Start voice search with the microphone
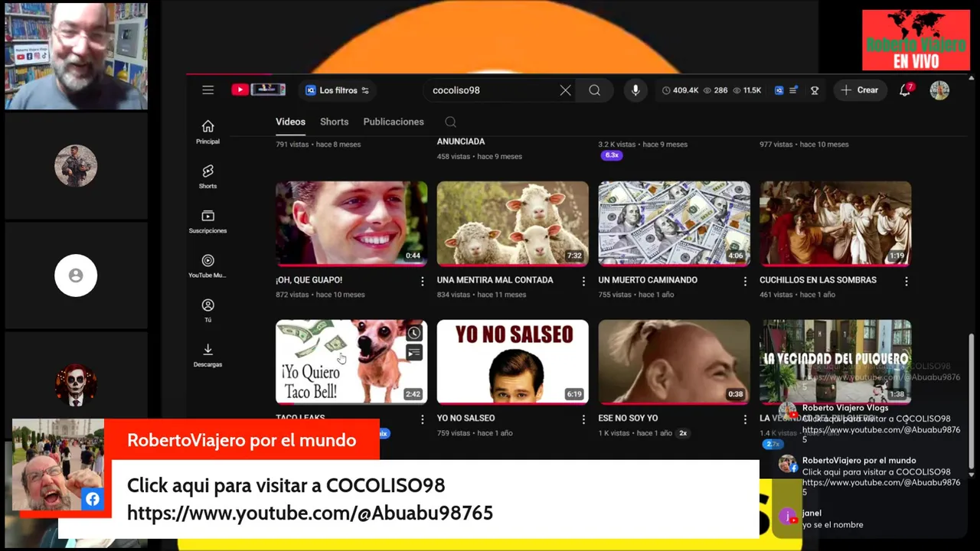The image size is (980, 551). click(635, 90)
